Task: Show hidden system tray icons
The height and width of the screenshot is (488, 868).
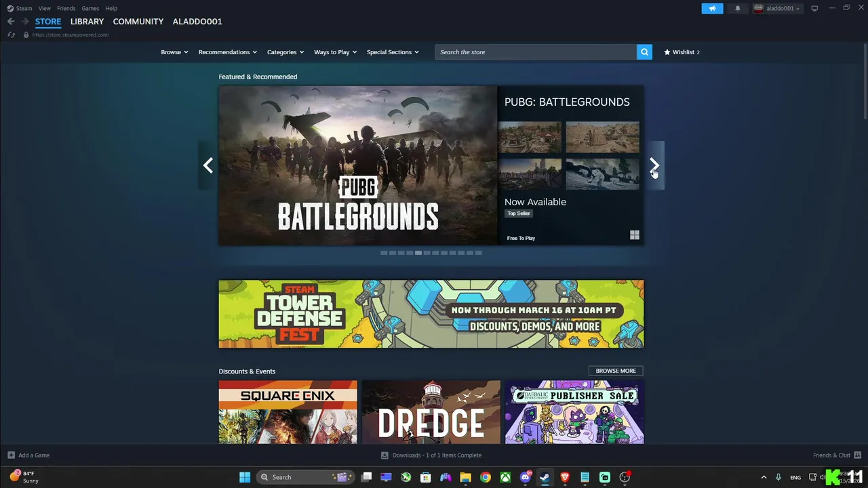Action: [x=764, y=477]
